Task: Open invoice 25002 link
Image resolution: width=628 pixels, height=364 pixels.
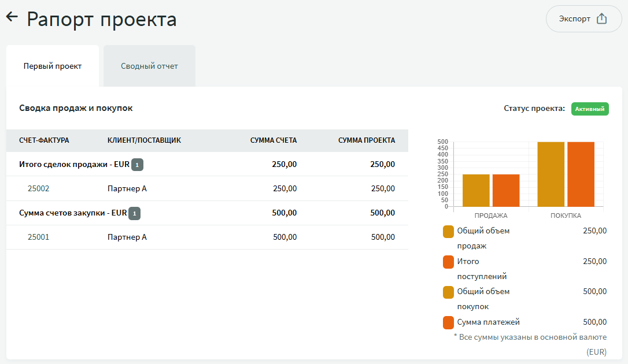Action: (x=39, y=188)
